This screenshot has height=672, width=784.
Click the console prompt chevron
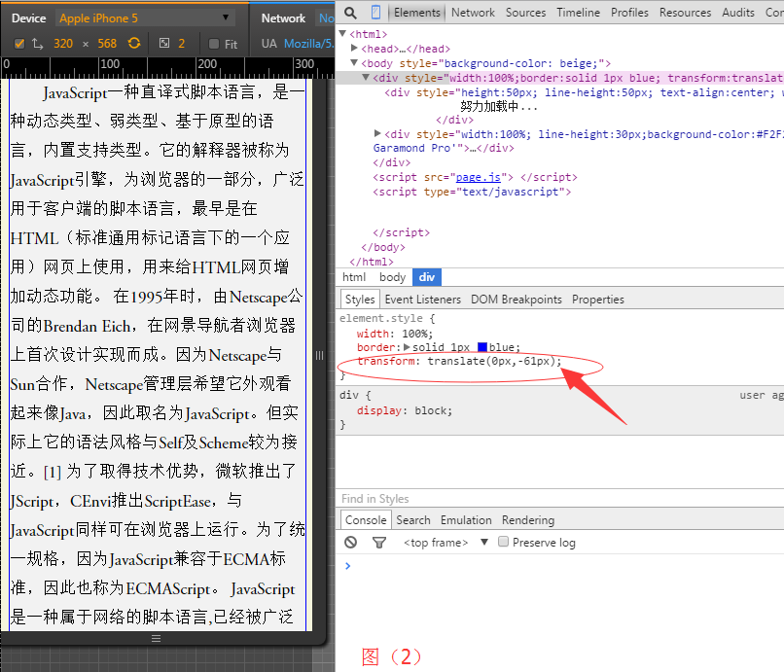(x=348, y=566)
